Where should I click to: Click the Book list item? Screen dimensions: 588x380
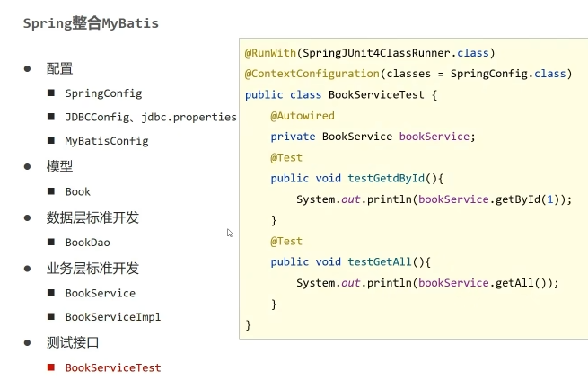click(x=77, y=191)
